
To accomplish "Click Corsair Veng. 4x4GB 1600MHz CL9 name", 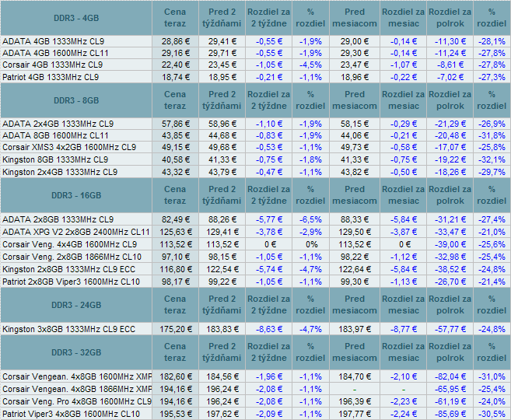I will [x=70, y=244].
